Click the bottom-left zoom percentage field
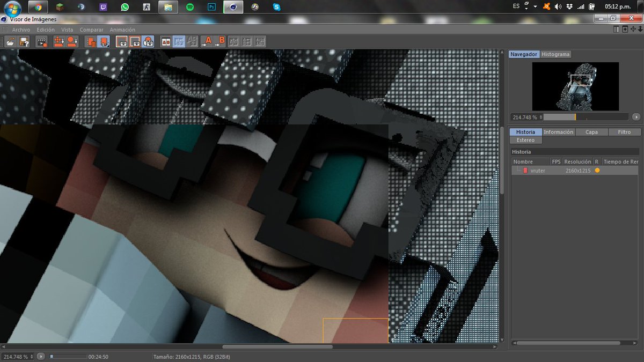Screen dimensions: 644x362 (17, 357)
